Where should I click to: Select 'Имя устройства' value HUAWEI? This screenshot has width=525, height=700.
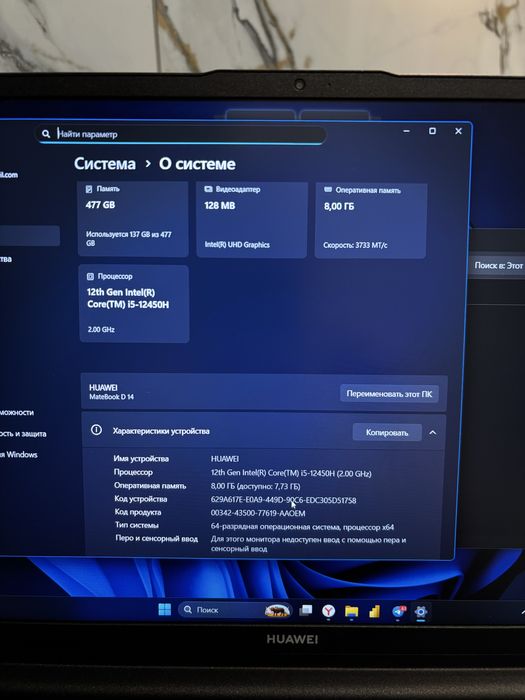[225, 458]
